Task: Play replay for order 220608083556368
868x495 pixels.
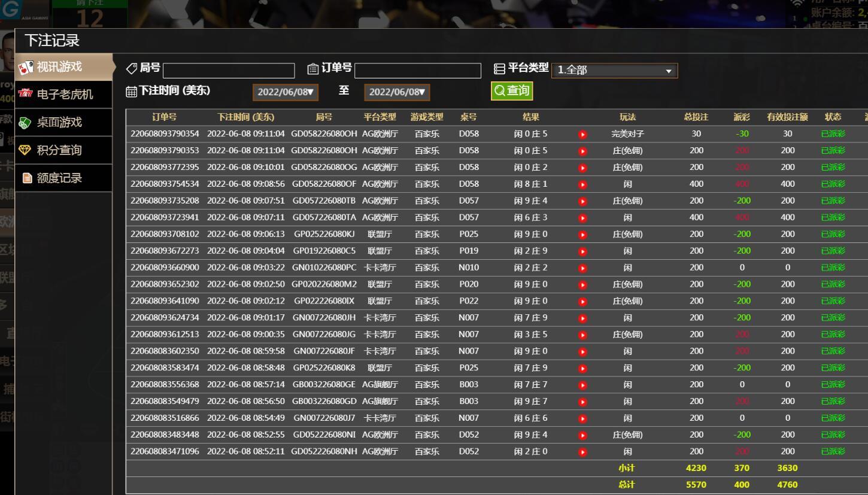Action: click(582, 385)
